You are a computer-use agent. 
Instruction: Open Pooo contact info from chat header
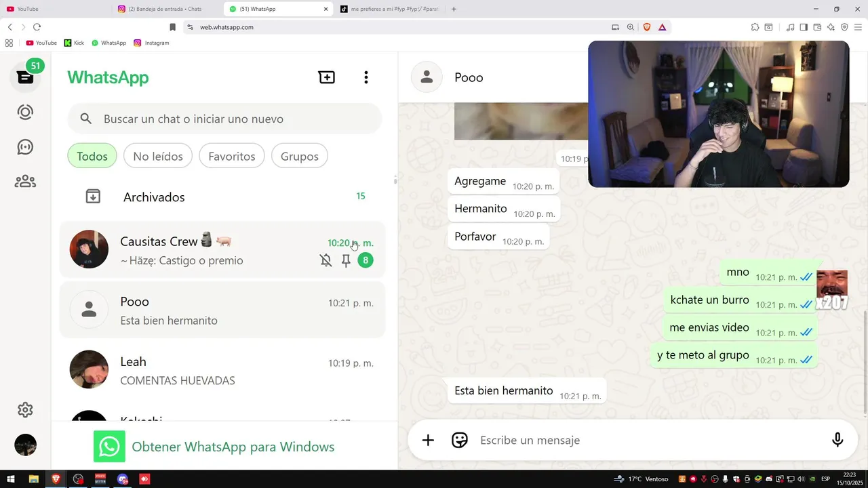pyautogui.click(x=469, y=78)
